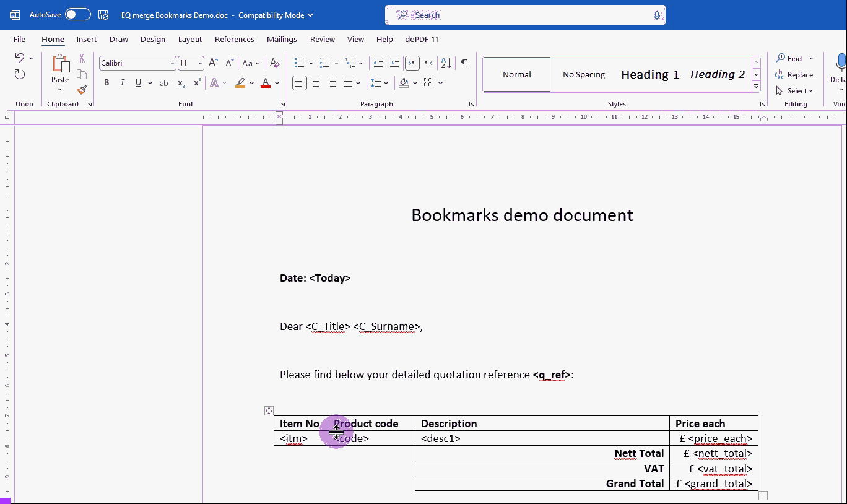Toggle right-to-left text direction
The height and width of the screenshot is (504, 847).
428,63
